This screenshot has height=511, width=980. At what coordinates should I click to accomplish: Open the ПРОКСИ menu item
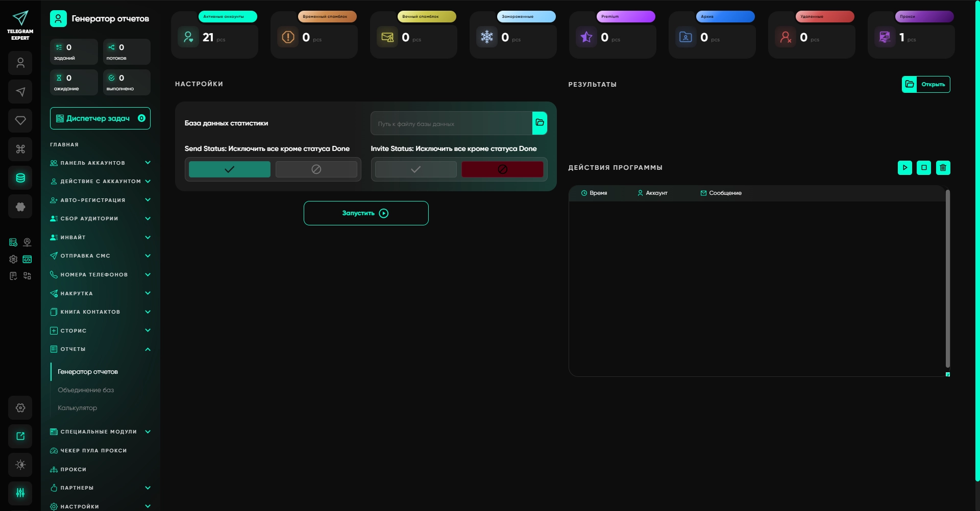(x=68, y=469)
